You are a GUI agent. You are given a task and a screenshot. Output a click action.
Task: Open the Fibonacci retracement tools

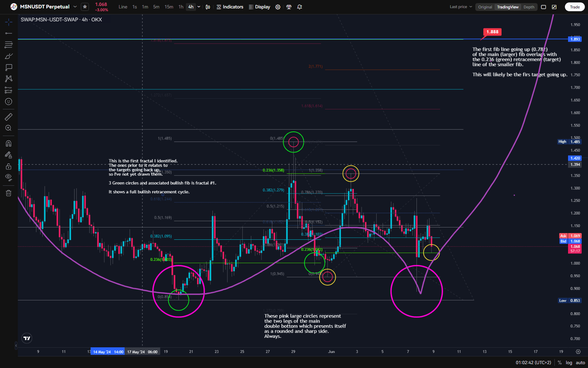9,45
